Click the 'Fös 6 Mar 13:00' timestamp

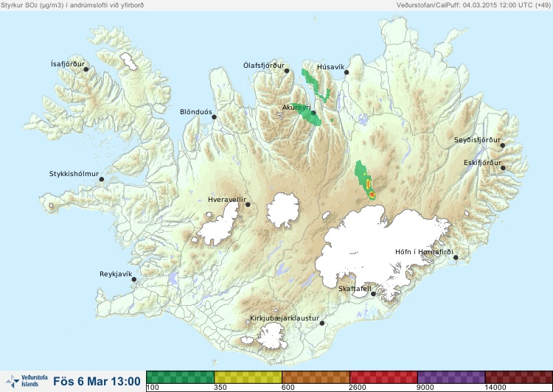click(97, 381)
